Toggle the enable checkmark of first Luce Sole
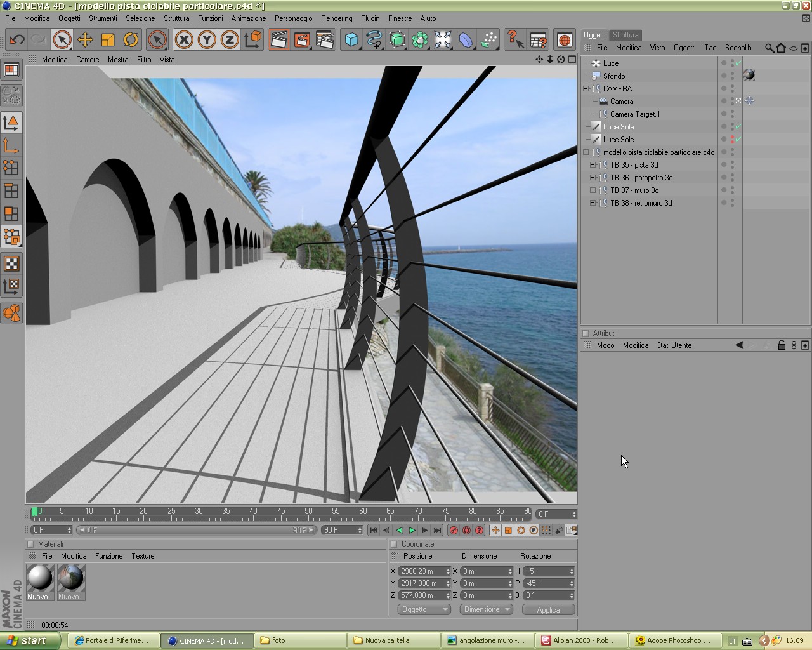The image size is (812, 650). pyautogui.click(x=738, y=127)
